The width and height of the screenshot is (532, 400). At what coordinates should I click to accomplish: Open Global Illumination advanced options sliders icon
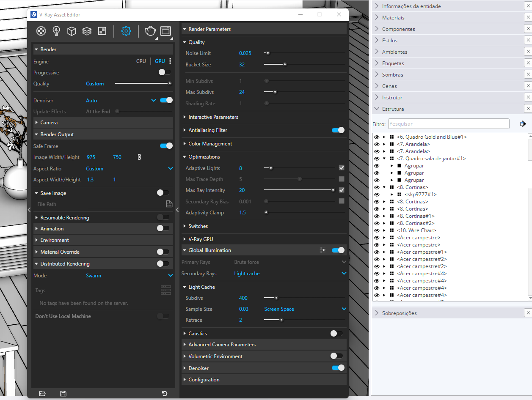[323, 250]
